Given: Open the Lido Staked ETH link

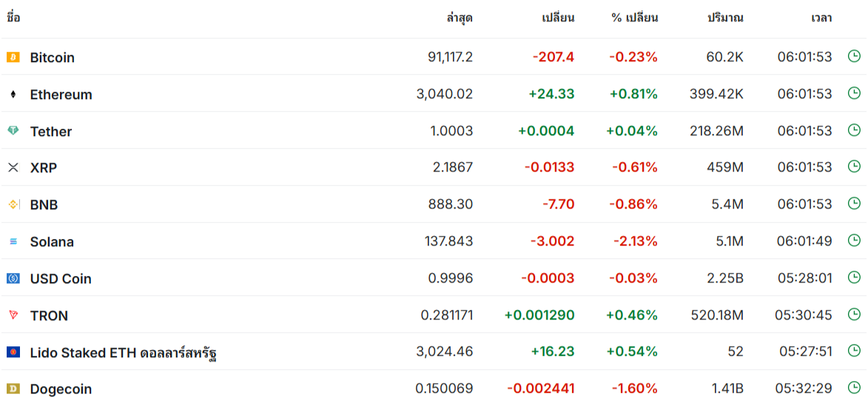Looking at the screenshot, I should (x=123, y=352).
